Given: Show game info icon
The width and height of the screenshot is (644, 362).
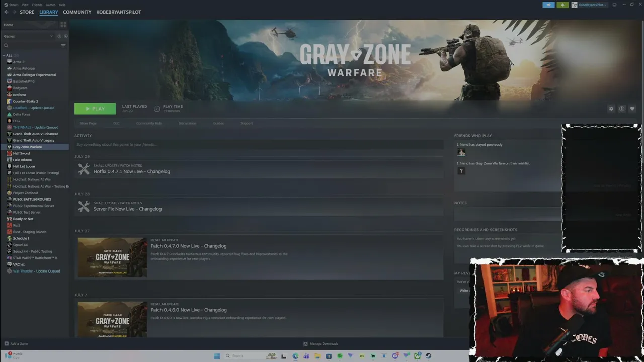Looking at the screenshot, I should tap(622, 109).
